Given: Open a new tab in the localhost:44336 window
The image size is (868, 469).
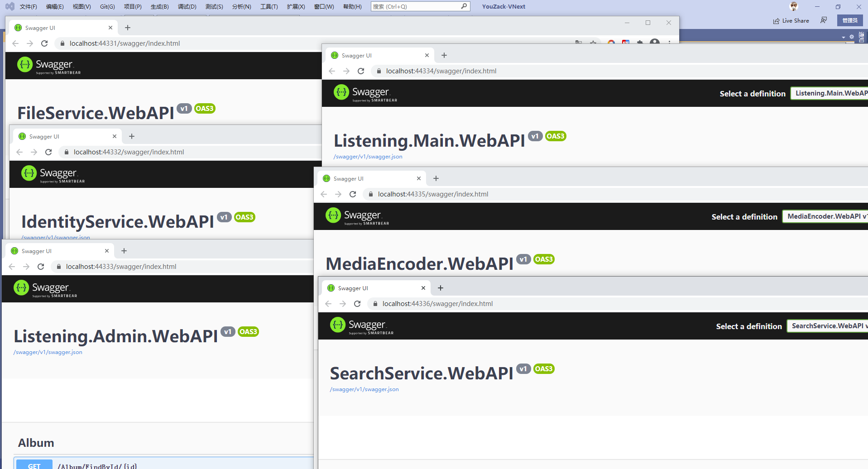Looking at the screenshot, I should (441, 288).
